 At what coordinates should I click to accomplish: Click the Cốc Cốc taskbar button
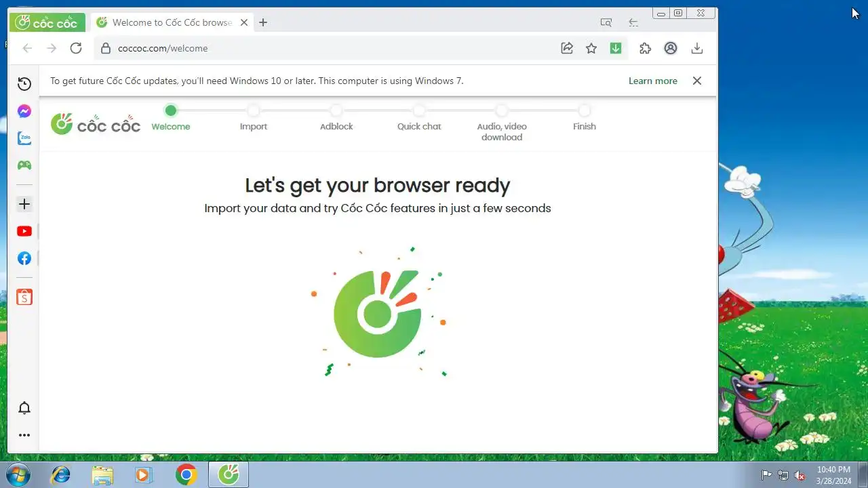tap(229, 474)
